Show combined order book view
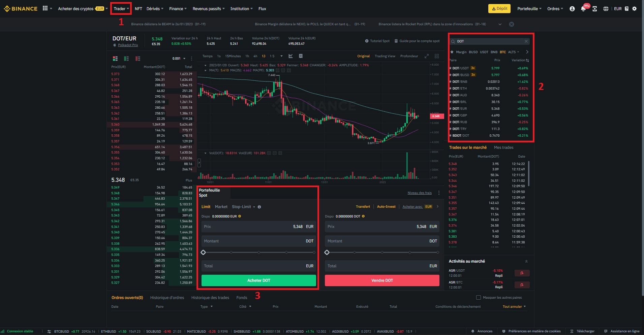Screen dimensions: 644x335 click(115, 59)
